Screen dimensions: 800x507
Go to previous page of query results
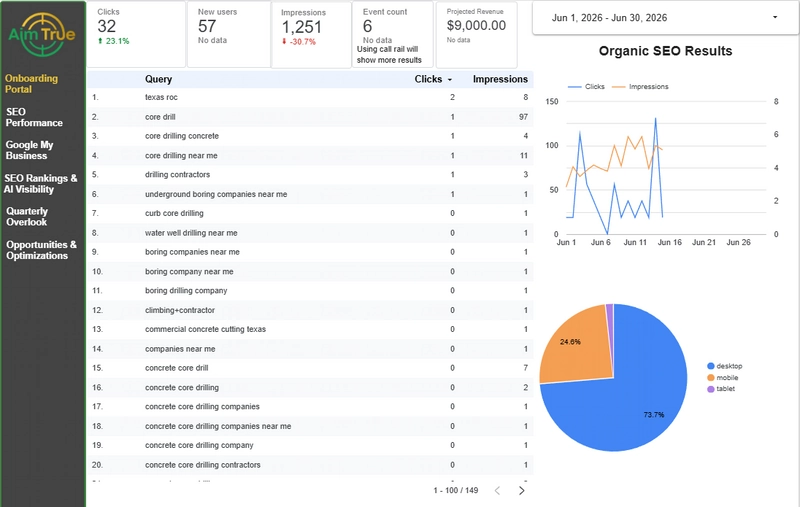497,491
